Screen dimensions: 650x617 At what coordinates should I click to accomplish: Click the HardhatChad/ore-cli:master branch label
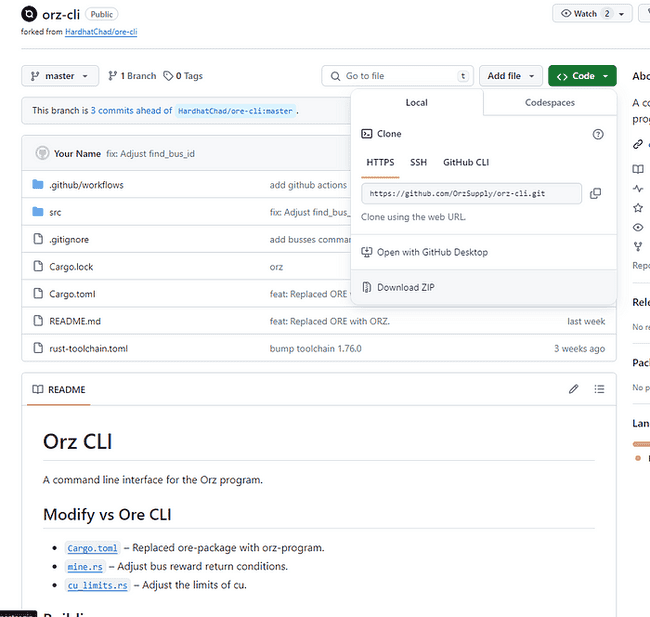click(235, 111)
